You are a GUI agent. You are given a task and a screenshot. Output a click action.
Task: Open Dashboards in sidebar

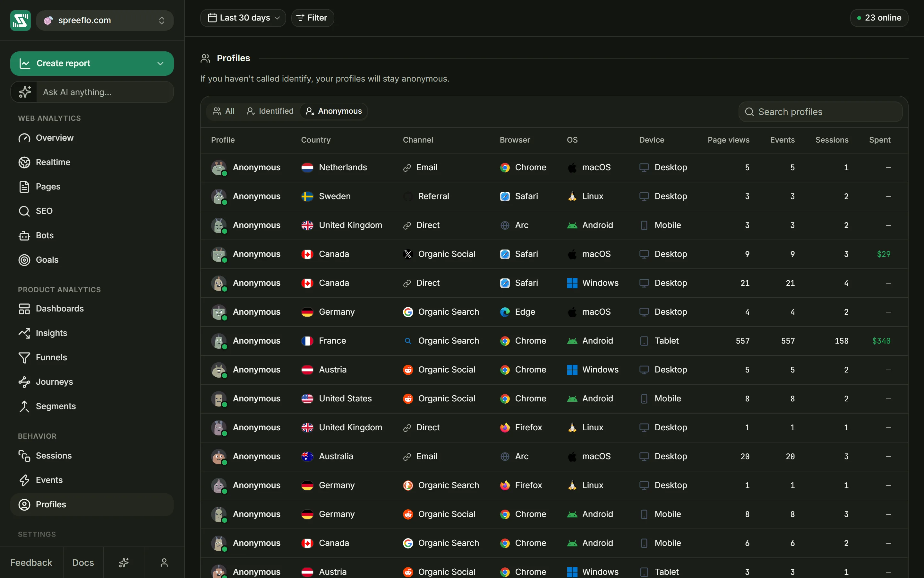pos(92,309)
